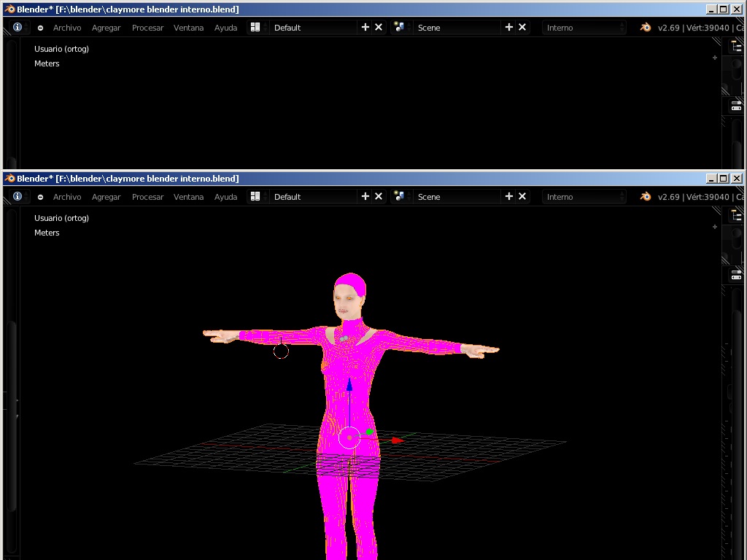Open Interno render engine dropdown, upper window
Image resolution: width=747 pixels, height=560 pixels.
click(584, 28)
